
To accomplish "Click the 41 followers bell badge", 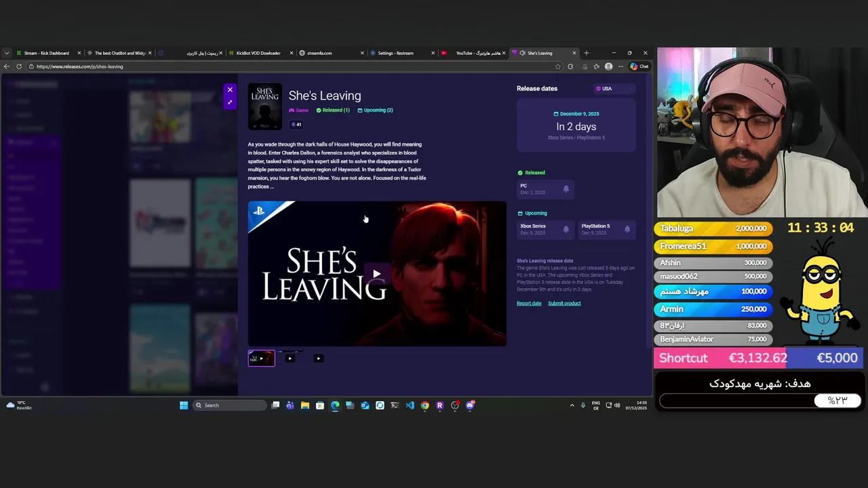I will [x=296, y=125].
